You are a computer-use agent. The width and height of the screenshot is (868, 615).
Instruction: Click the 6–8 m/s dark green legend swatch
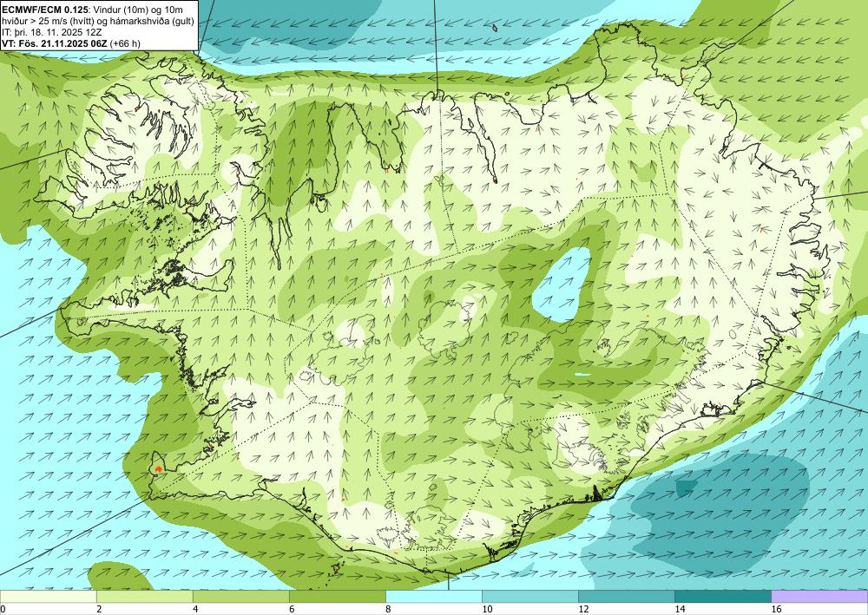[x=337, y=596]
